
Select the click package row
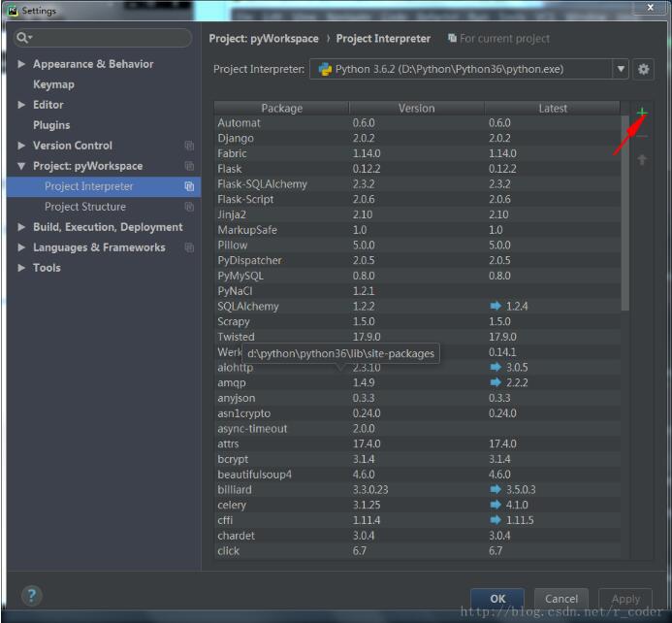click(417, 550)
